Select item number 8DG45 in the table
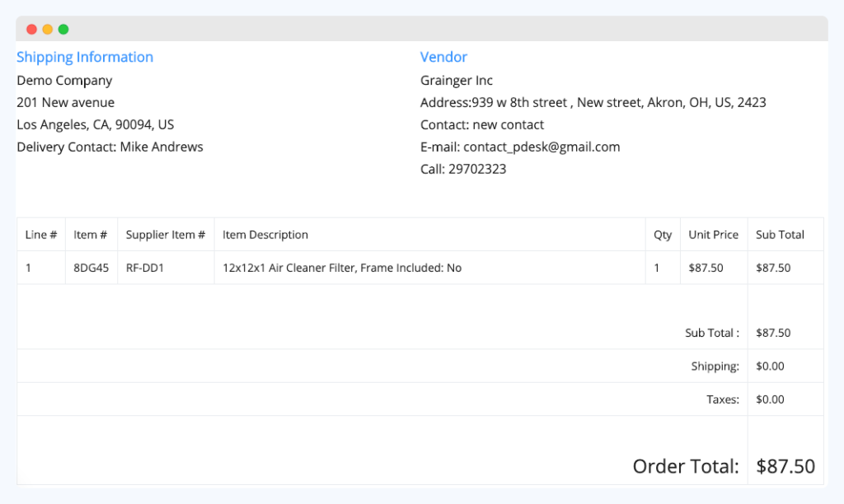Screen dimensions: 844x504 (91, 268)
